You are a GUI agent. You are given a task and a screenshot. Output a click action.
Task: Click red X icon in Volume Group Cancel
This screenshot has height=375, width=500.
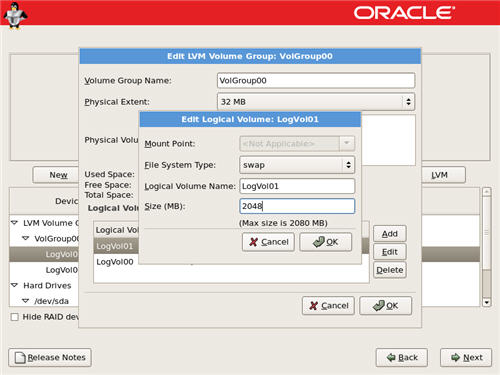point(314,306)
